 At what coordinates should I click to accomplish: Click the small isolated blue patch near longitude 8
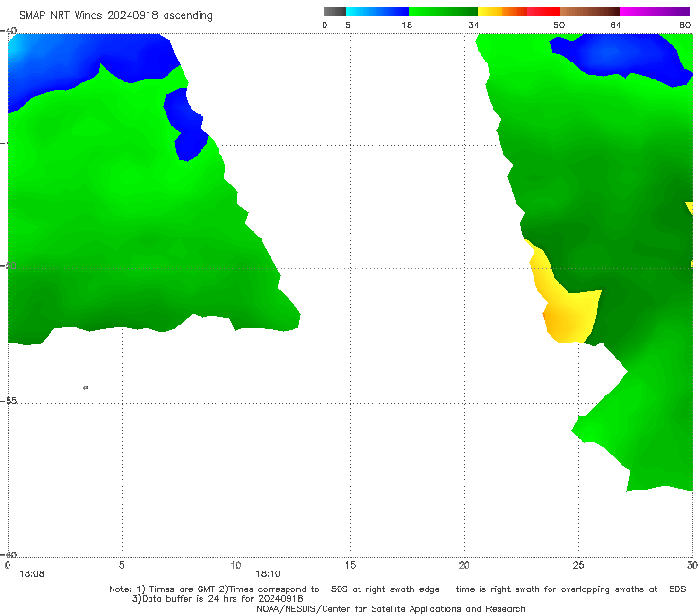185,124
